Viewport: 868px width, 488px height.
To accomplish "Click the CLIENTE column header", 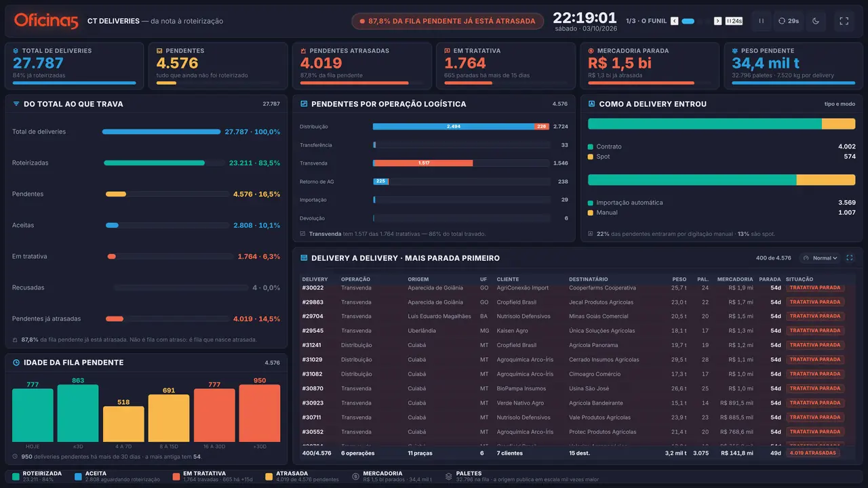I will pyautogui.click(x=508, y=279).
